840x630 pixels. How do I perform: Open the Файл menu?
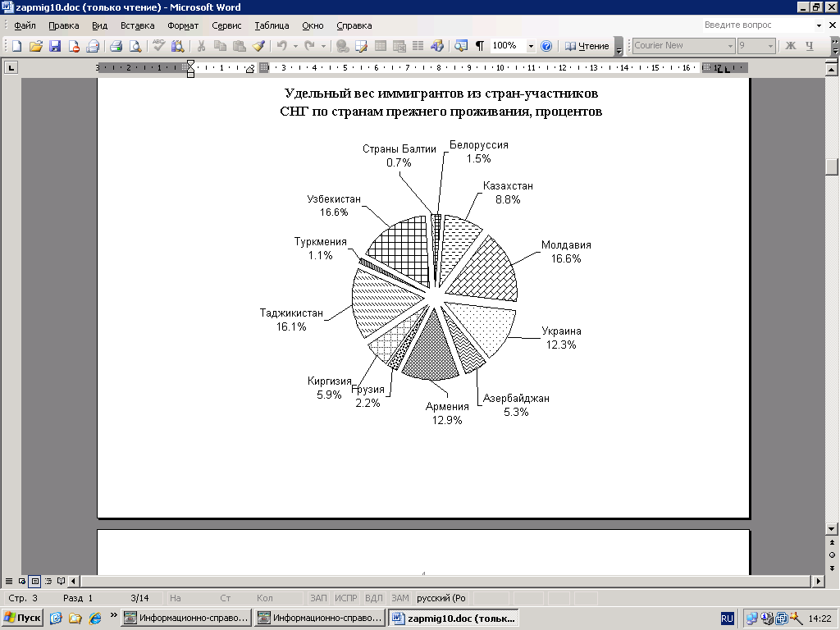click(x=25, y=25)
